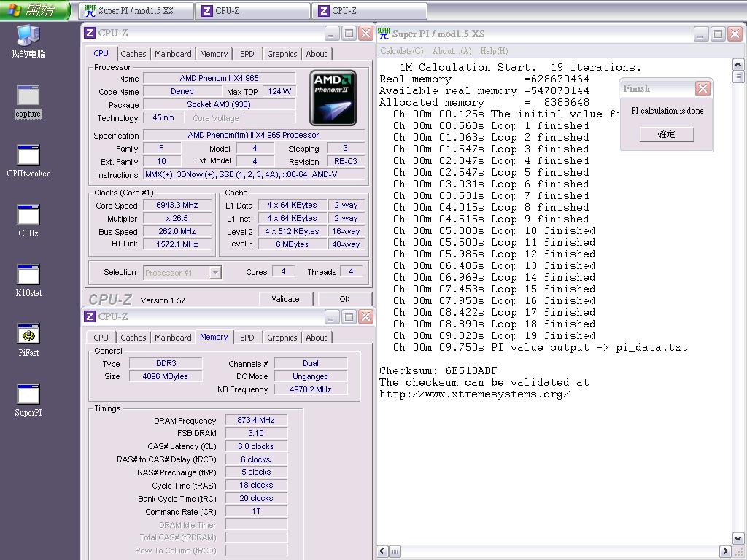Close the Finish dialog
The image size is (747, 560).
coord(703,88)
